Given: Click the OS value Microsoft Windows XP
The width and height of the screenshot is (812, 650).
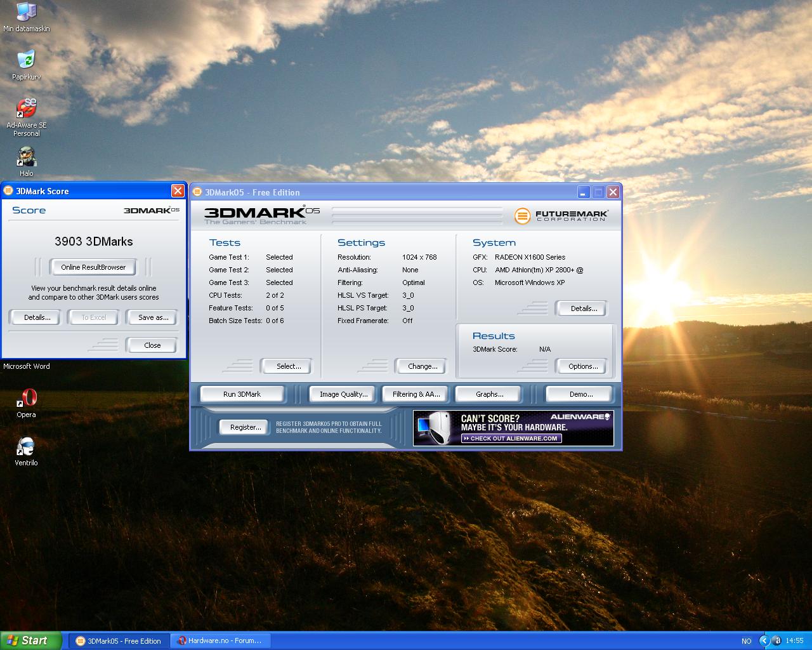Looking at the screenshot, I should [x=530, y=282].
